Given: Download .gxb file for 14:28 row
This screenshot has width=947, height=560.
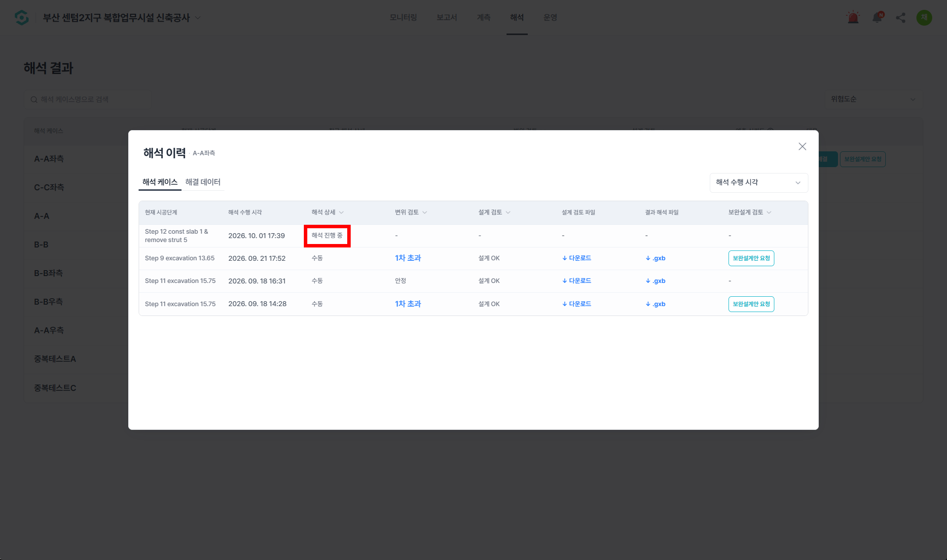Looking at the screenshot, I should (x=656, y=304).
